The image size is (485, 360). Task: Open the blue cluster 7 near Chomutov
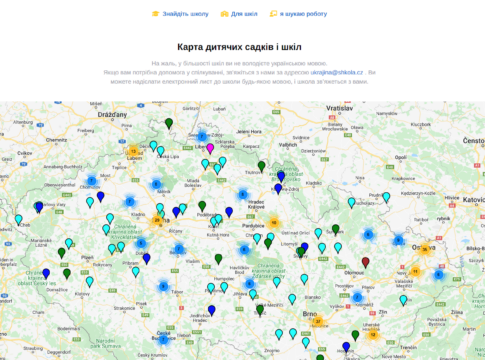coord(91,181)
